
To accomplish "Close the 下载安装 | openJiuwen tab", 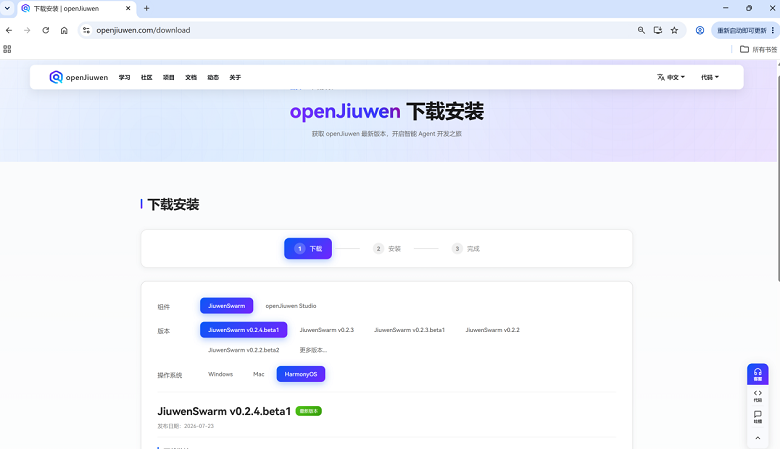I will [128, 8].
